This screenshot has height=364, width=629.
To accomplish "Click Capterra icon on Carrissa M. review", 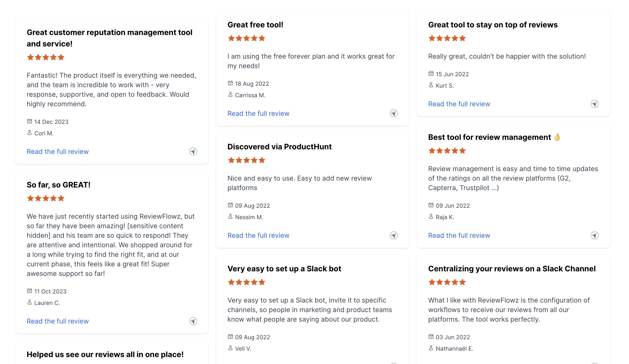I will point(394,114).
